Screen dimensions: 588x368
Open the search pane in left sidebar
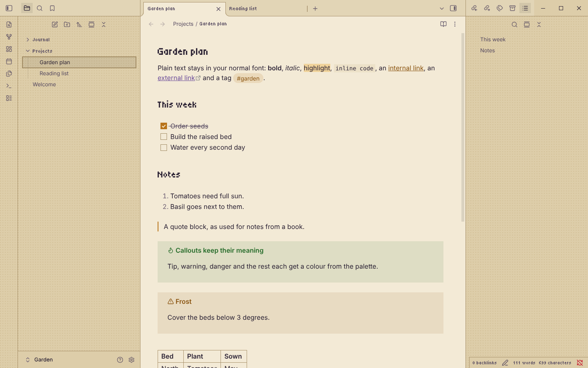pyautogui.click(x=40, y=8)
